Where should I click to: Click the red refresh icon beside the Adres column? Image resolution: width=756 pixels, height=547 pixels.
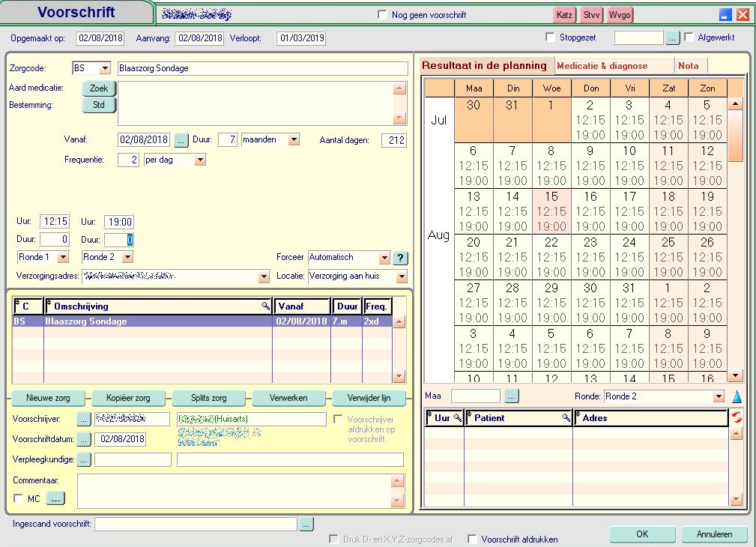(x=737, y=418)
